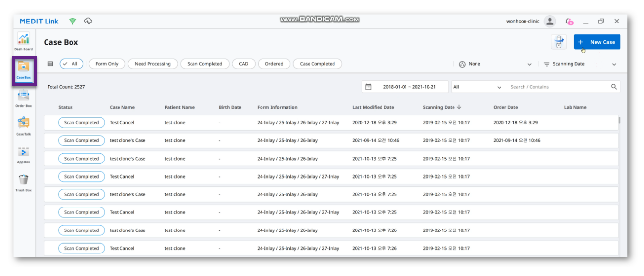Click the wonhoon-clinic account name

[x=523, y=21]
